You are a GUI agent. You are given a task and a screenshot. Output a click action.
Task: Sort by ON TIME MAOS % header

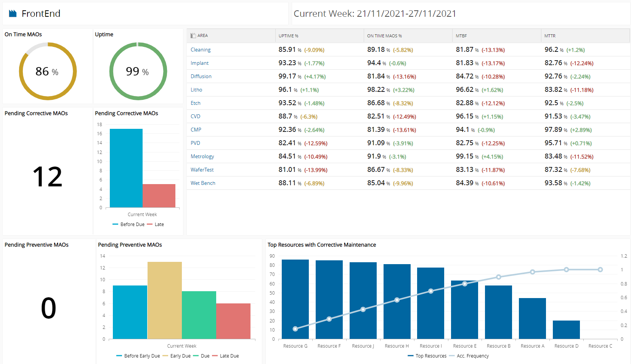(x=384, y=36)
